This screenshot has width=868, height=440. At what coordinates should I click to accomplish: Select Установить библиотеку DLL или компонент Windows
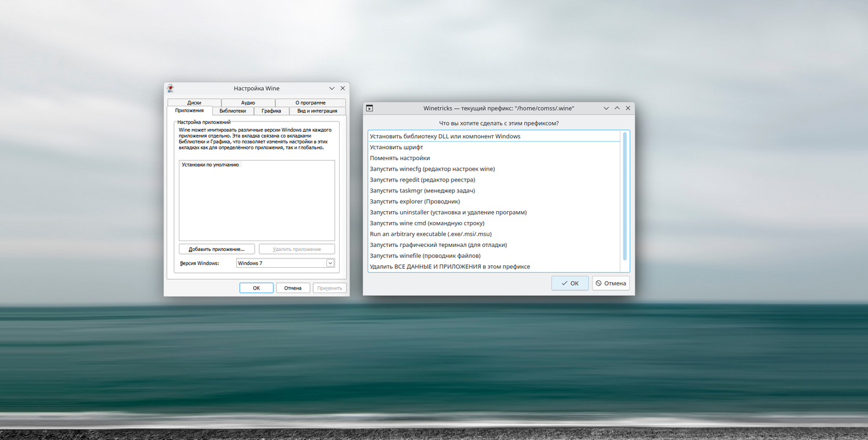(x=494, y=136)
